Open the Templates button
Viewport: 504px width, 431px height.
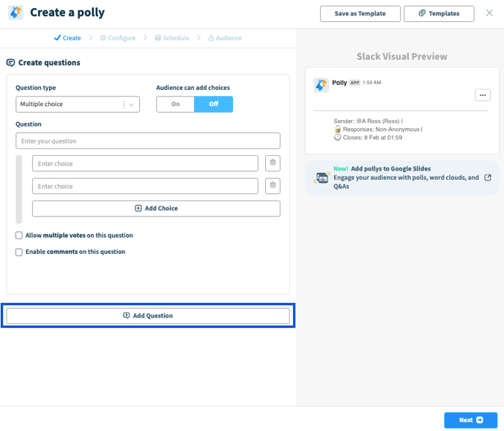[439, 13]
